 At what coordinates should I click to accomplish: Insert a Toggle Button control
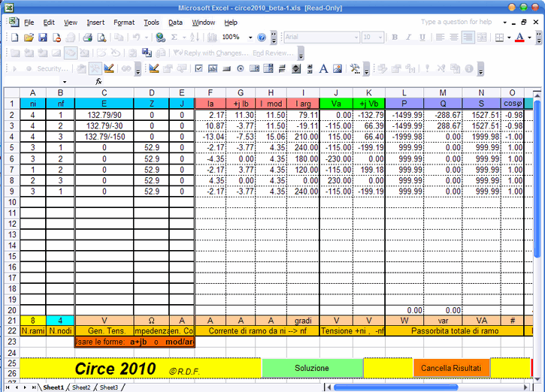282,68
